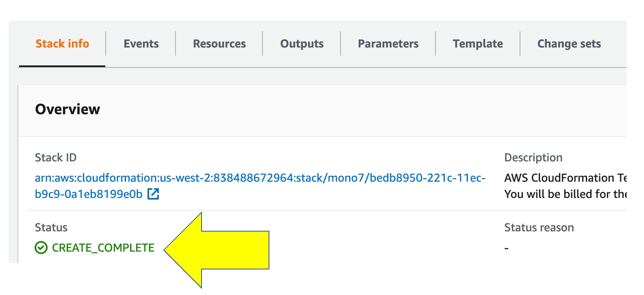Click the "You will be billed" text
Image resolution: width=644 pixels, height=295 pixels.
[x=565, y=194]
